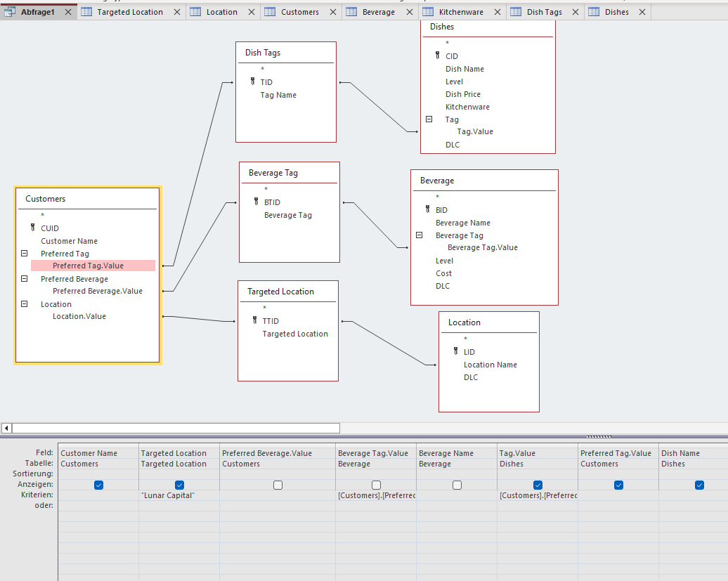Click the table icon on Targeted Location tab
Screen dimensions: 728x581
click(x=86, y=12)
